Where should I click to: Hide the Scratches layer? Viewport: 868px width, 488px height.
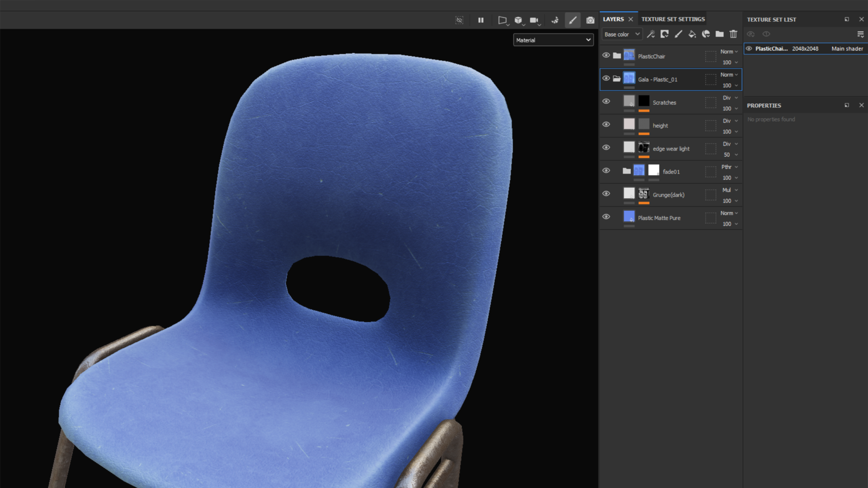(x=606, y=101)
